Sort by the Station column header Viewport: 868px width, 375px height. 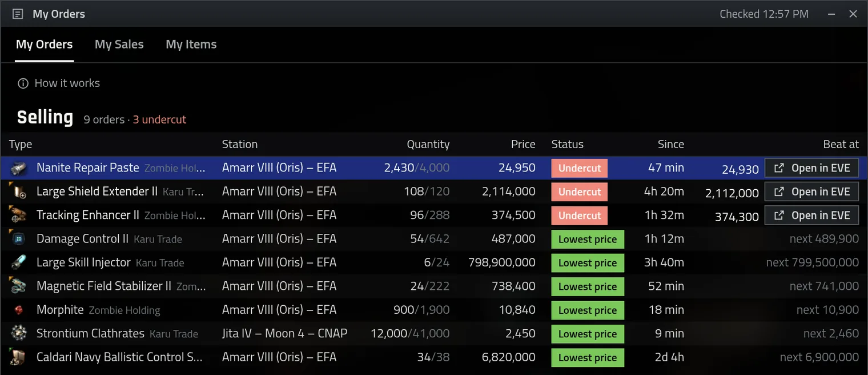[240, 145]
